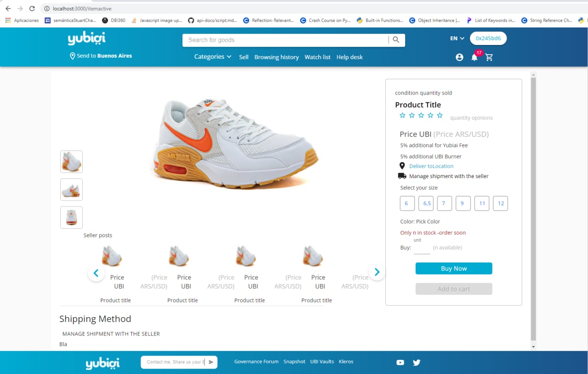The width and height of the screenshot is (588, 374).
Task: Open the Sell menu item
Action: click(x=243, y=57)
